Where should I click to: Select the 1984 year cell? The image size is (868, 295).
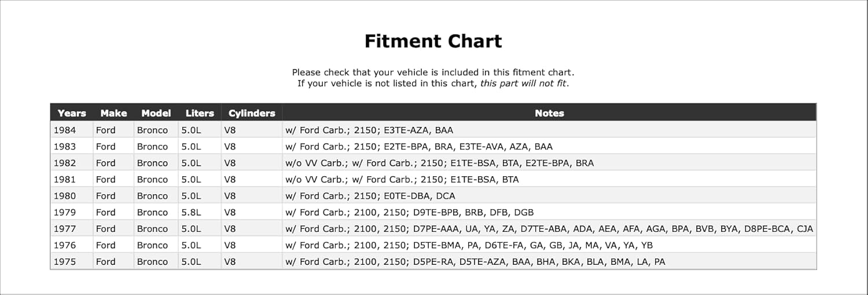tap(65, 130)
